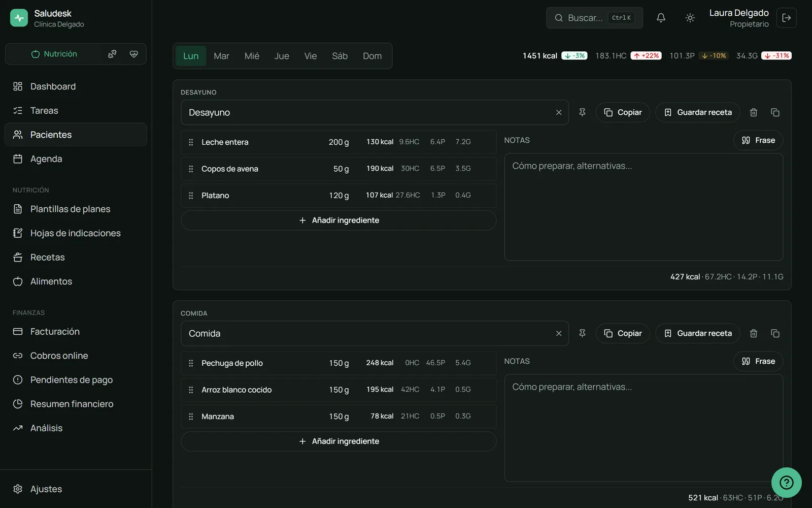This screenshot has width=812, height=508.
Task: Switch to the module icon right of Nutrición
Action: [x=112, y=54]
